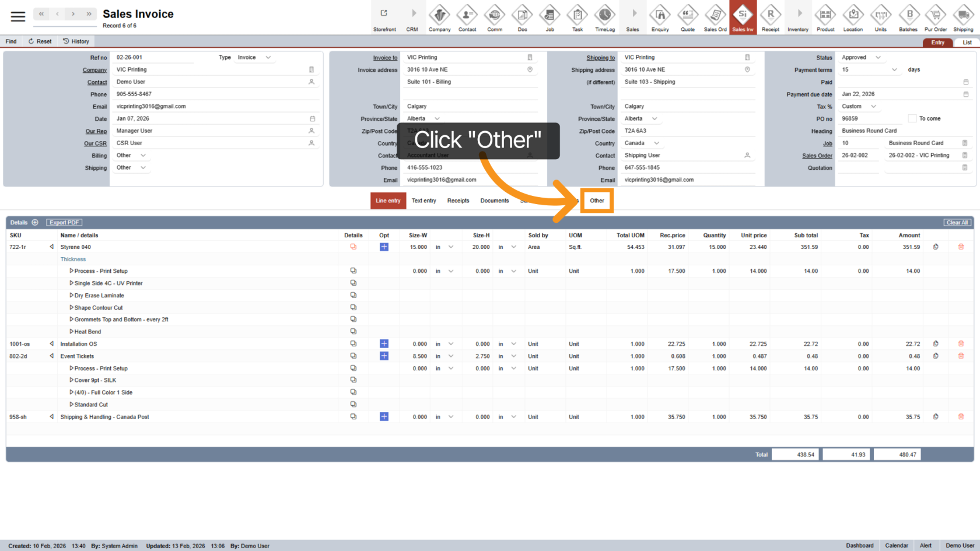Expand the Heat Bend sub-item

71,332
